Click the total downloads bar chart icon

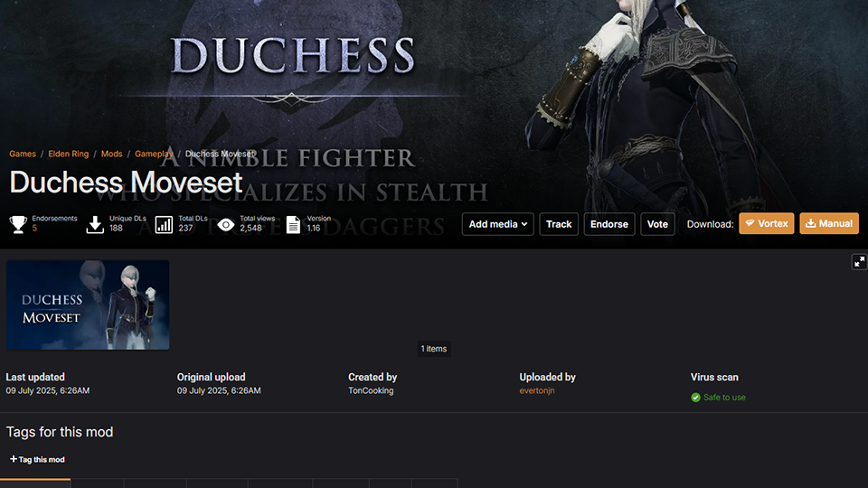(164, 224)
